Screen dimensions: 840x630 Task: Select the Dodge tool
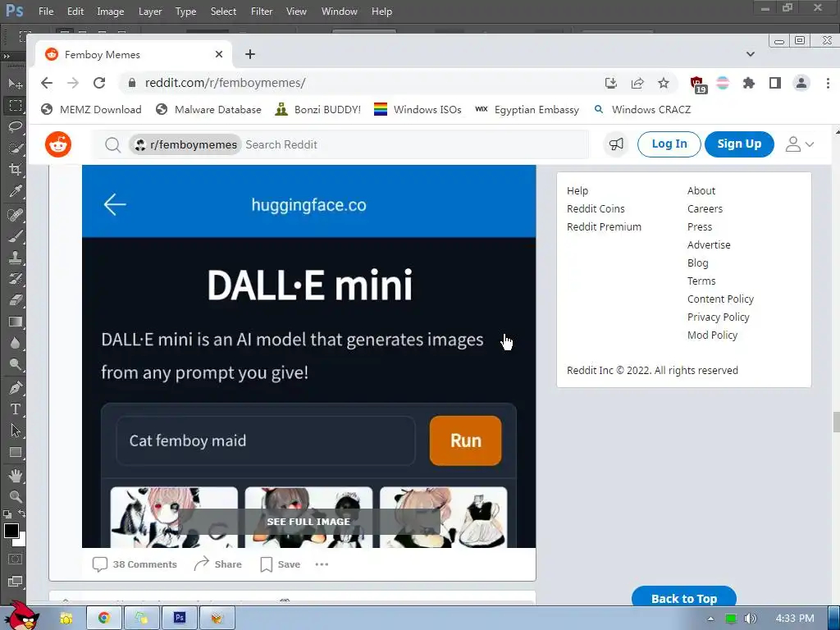pos(15,364)
